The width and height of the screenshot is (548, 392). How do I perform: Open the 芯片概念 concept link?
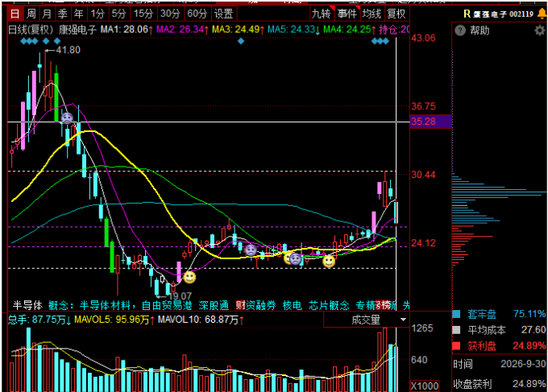pos(329,305)
